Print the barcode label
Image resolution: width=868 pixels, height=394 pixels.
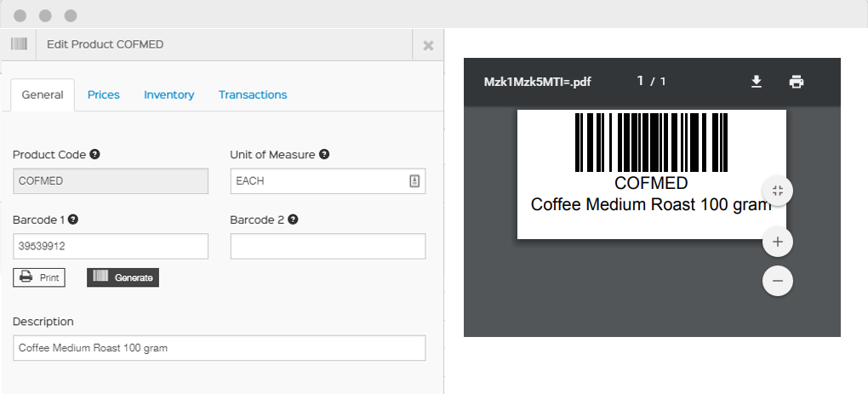[39, 277]
